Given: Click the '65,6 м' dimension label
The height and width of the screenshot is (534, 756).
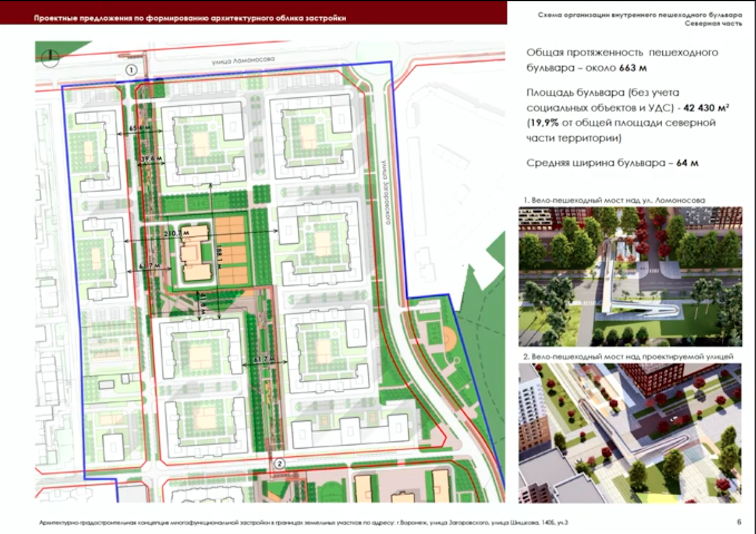Looking at the screenshot, I should click(x=139, y=129).
